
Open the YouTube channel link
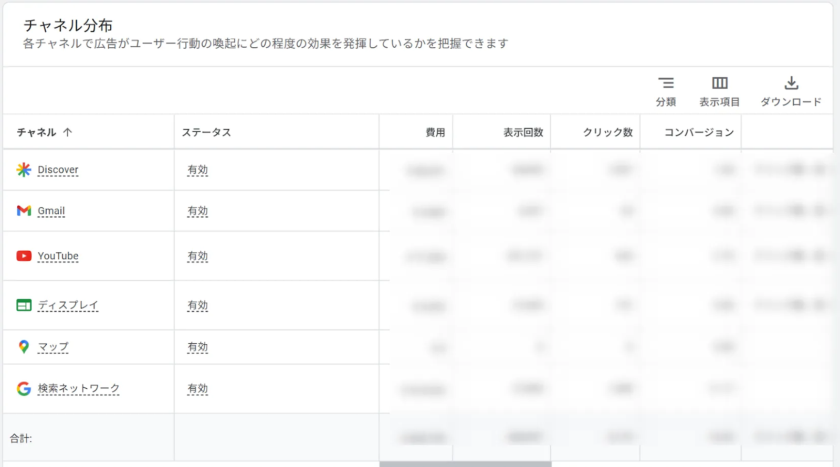pos(58,256)
